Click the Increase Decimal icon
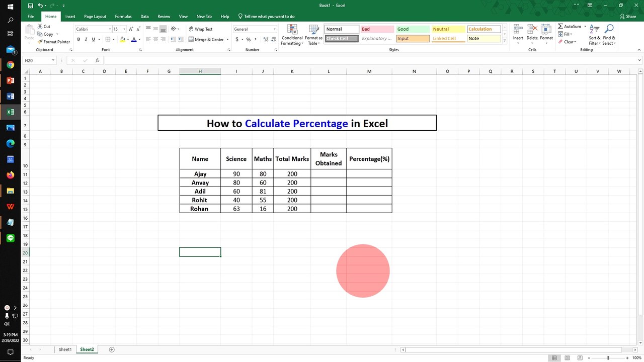 pyautogui.click(x=265, y=40)
